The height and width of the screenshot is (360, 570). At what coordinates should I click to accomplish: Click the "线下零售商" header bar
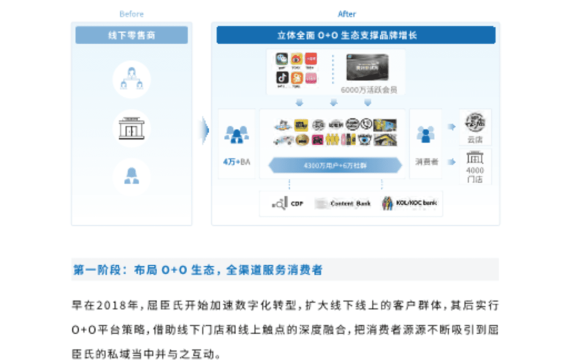132,35
